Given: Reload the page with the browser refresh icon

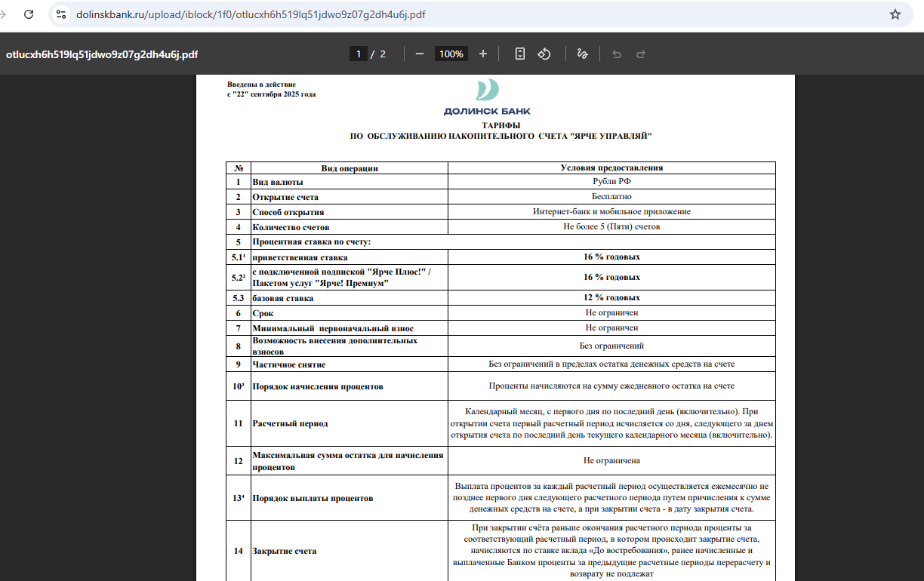Looking at the screenshot, I should (x=29, y=14).
